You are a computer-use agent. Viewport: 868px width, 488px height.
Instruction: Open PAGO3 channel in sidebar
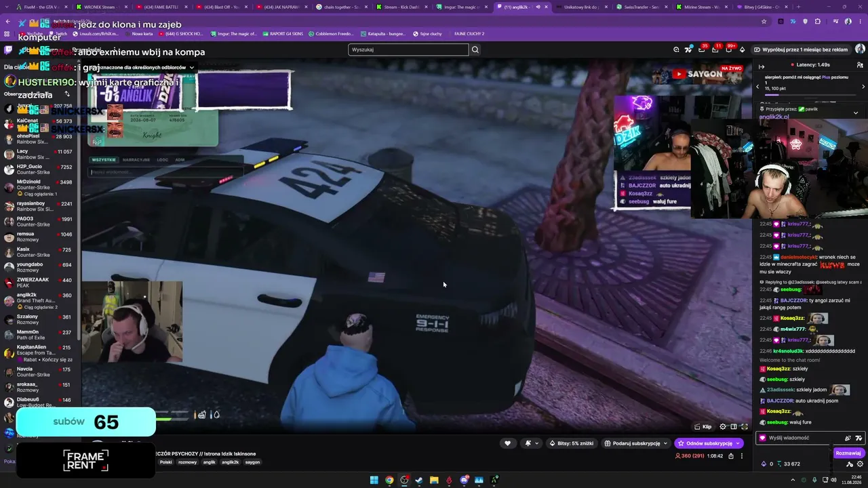(x=39, y=222)
